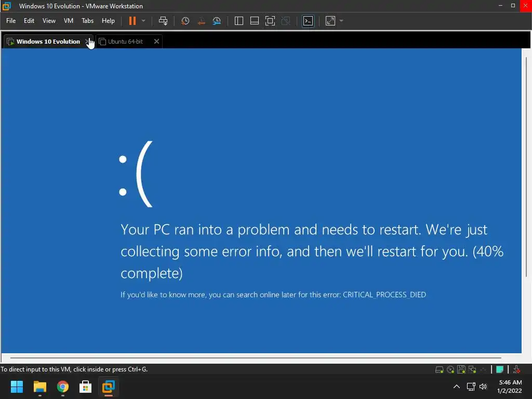
Task: Close the Ubuntu 64-bit tab
Action: point(156,42)
